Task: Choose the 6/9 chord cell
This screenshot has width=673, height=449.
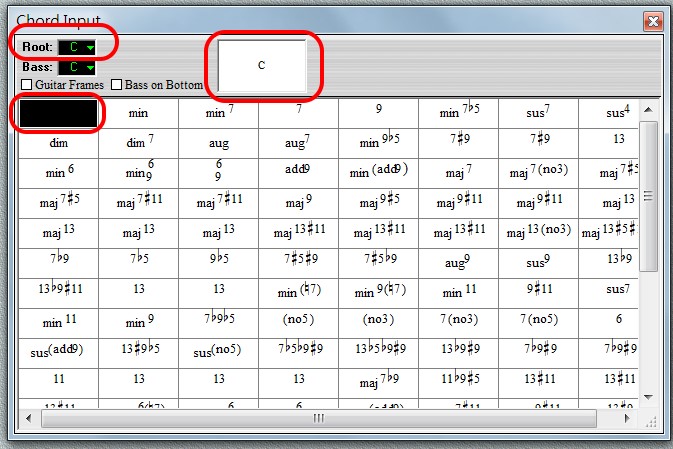Action: point(218,173)
